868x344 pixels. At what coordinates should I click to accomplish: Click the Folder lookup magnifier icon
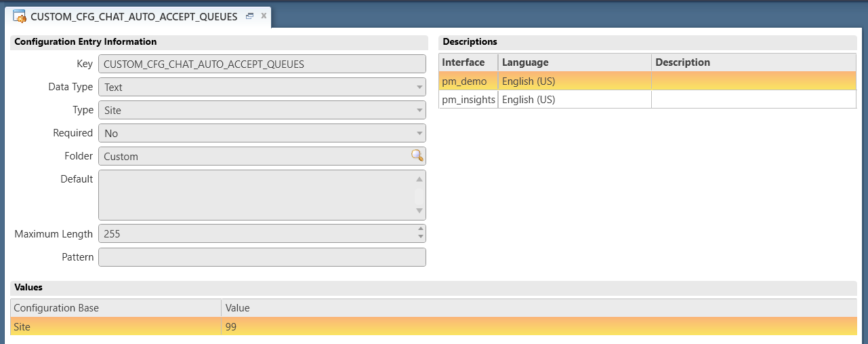[x=417, y=155]
